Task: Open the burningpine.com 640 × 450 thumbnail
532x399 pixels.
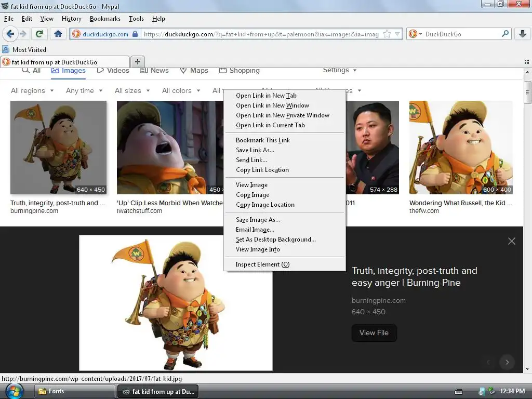Action: tap(58, 147)
